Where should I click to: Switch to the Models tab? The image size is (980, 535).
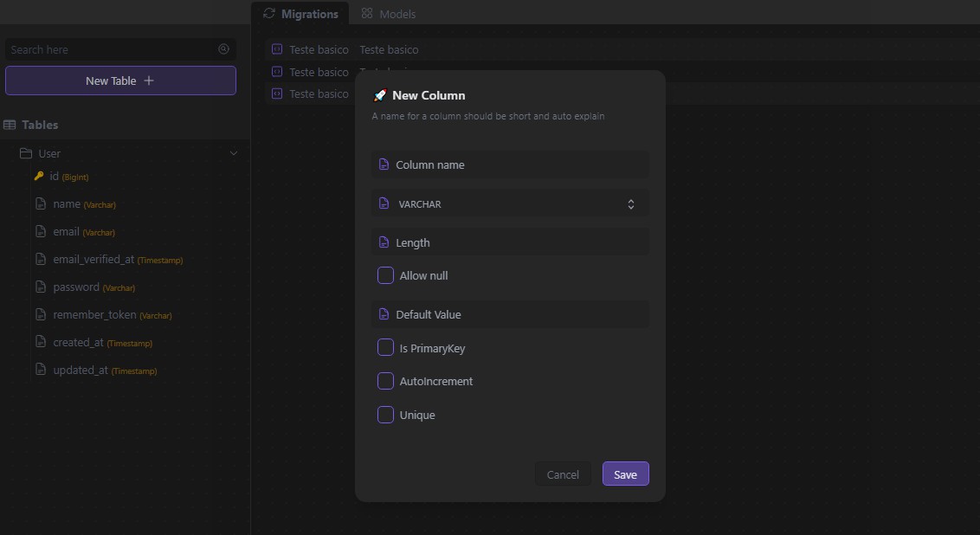coord(389,14)
